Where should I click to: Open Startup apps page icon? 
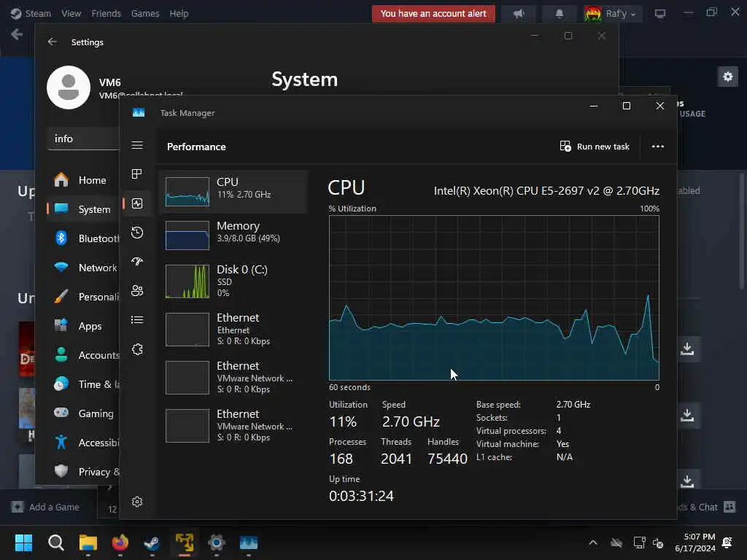pos(137,262)
